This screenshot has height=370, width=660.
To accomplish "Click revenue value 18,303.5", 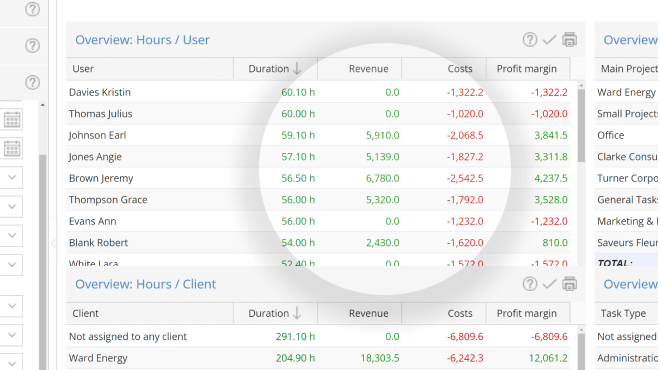I will (380, 358).
